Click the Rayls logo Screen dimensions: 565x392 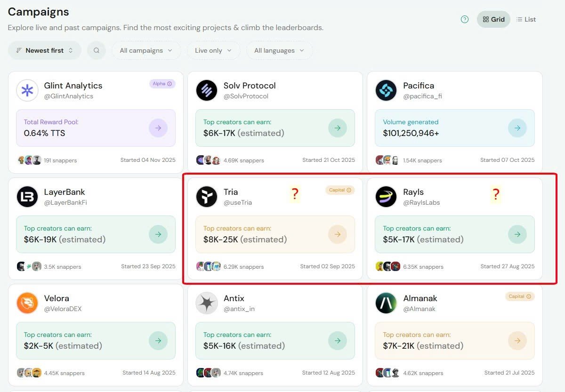[x=386, y=197]
